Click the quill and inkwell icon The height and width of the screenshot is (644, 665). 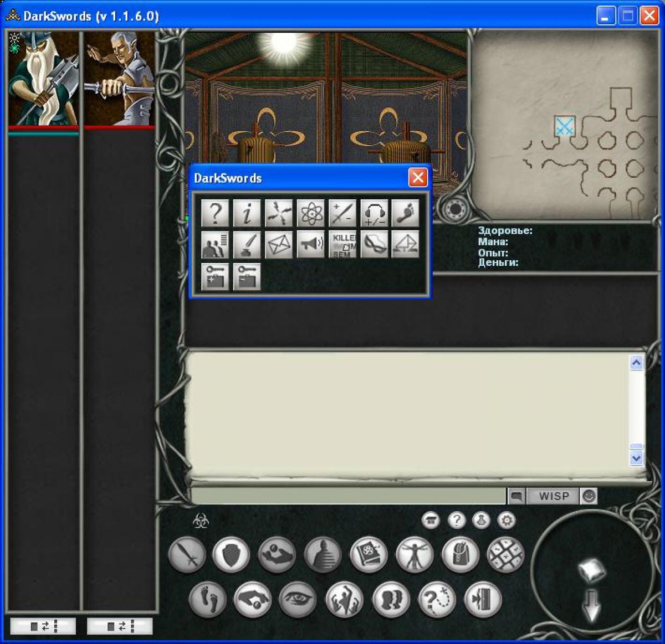tap(247, 245)
